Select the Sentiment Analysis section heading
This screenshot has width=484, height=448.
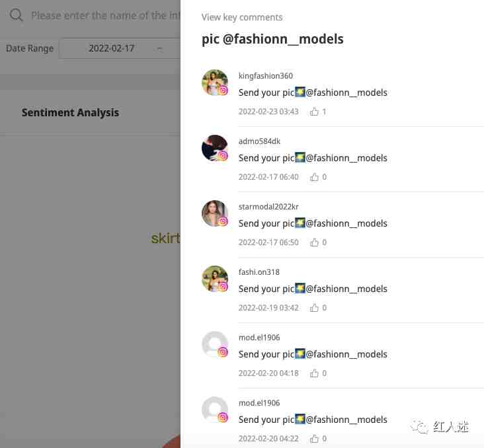tap(70, 112)
